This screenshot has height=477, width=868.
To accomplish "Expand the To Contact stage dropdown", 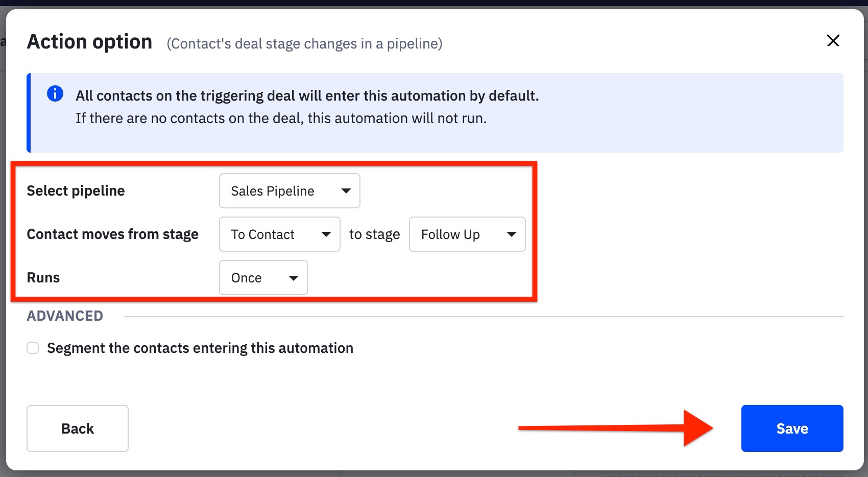I will (x=279, y=234).
